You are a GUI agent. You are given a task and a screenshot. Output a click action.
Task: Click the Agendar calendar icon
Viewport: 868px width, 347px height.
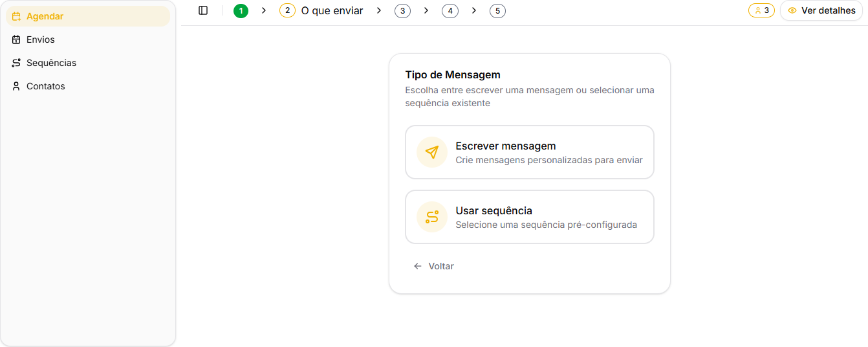16,16
